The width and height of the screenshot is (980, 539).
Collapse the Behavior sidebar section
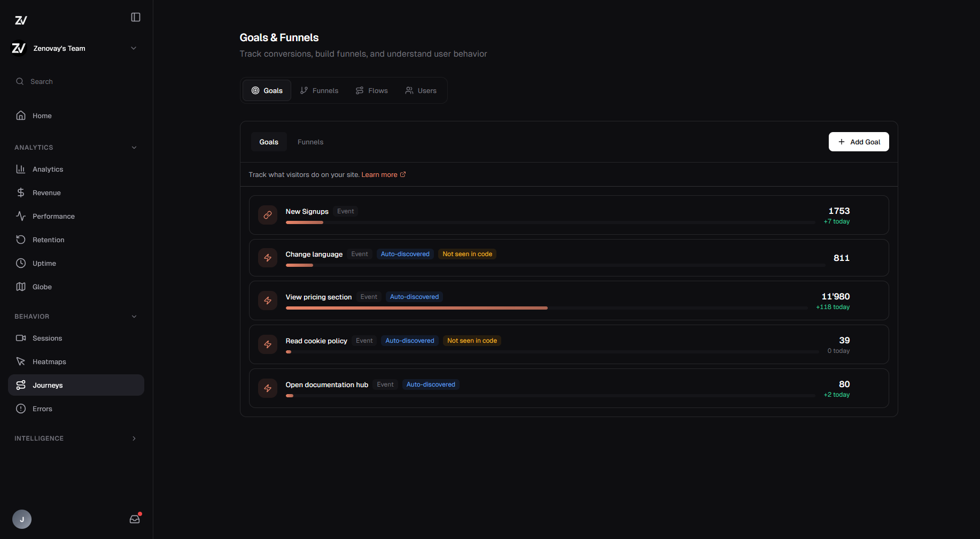point(134,317)
